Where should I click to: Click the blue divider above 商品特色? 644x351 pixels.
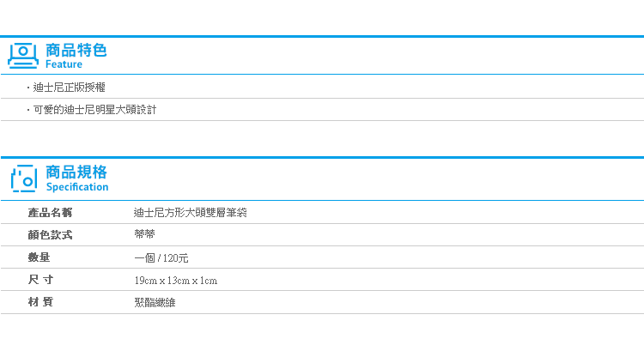tap(322, 37)
